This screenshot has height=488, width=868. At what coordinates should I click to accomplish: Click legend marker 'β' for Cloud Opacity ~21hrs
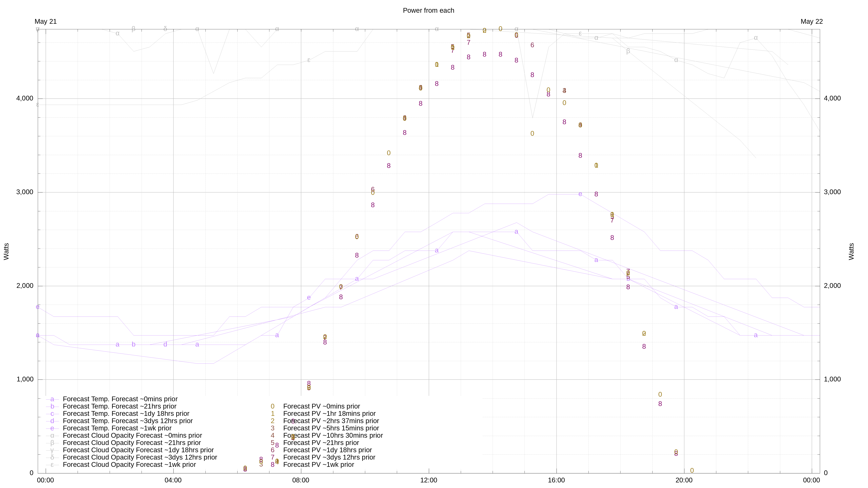click(x=52, y=443)
